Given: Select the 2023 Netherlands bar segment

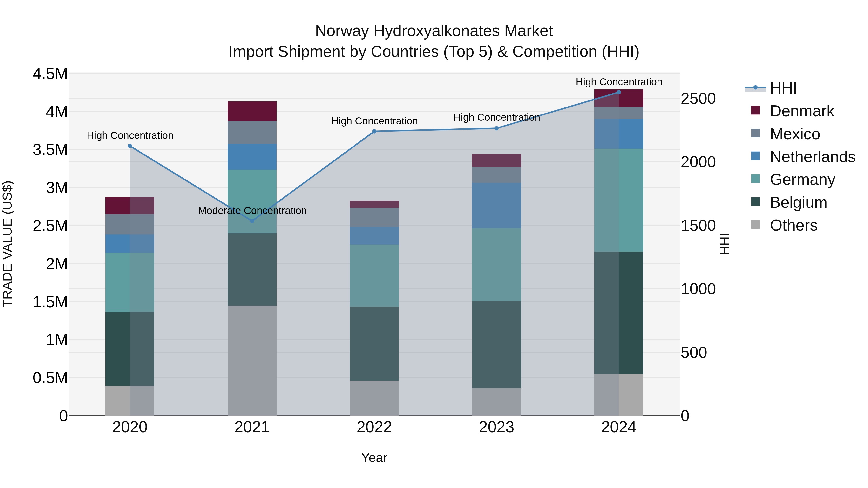Looking at the screenshot, I should click(x=496, y=206).
